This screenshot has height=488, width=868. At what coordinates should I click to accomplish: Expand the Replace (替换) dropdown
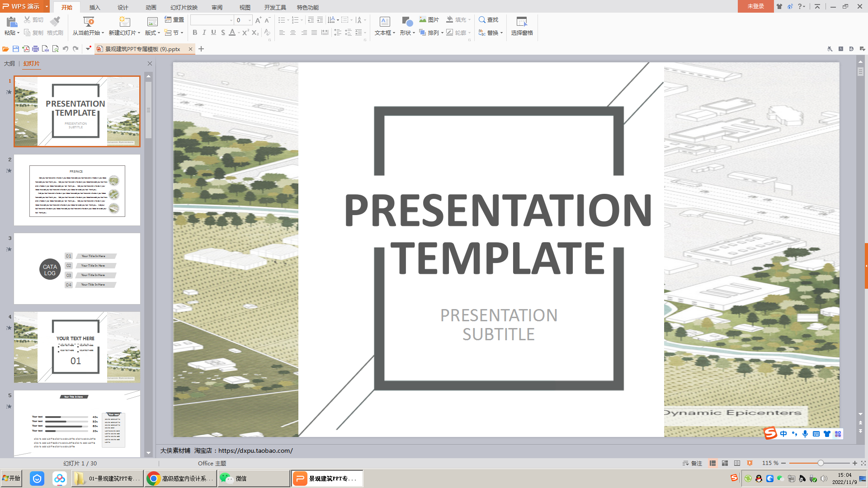(501, 33)
